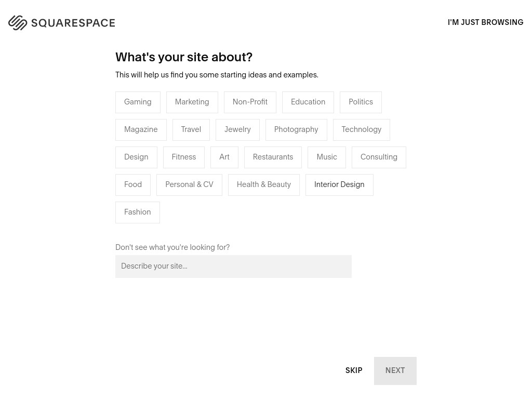Pick the Education option
This screenshot has width=532, height=399.
(308, 102)
